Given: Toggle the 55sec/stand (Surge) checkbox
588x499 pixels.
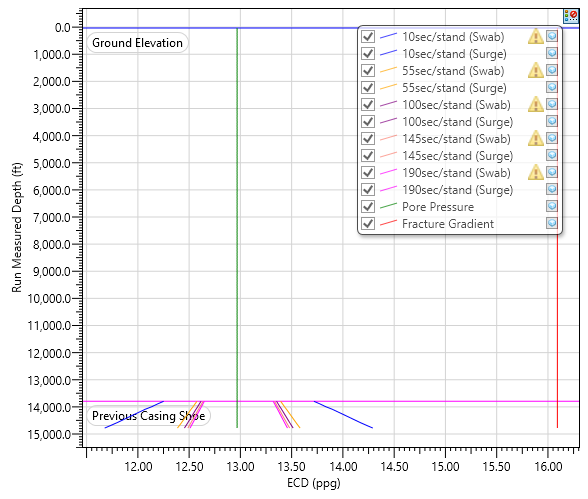Looking at the screenshot, I should tap(368, 88).
